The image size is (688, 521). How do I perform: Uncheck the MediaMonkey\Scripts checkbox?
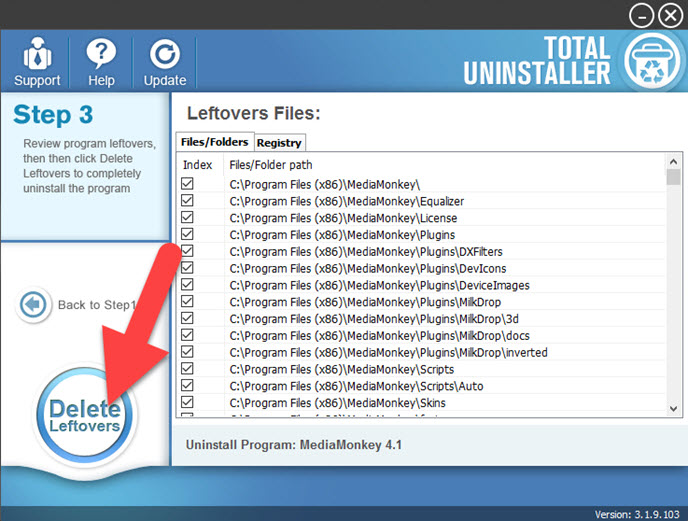(187, 368)
